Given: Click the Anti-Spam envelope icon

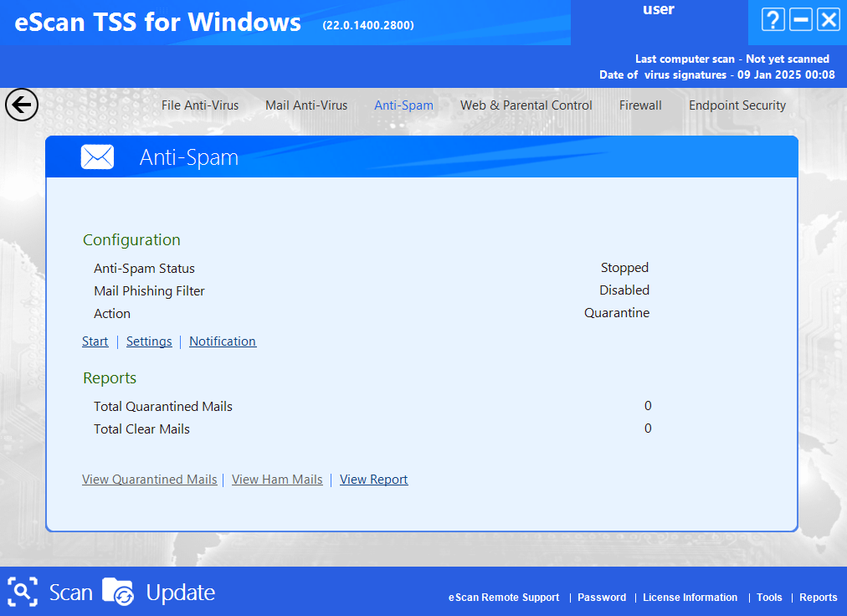Looking at the screenshot, I should (x=97, y=157).
